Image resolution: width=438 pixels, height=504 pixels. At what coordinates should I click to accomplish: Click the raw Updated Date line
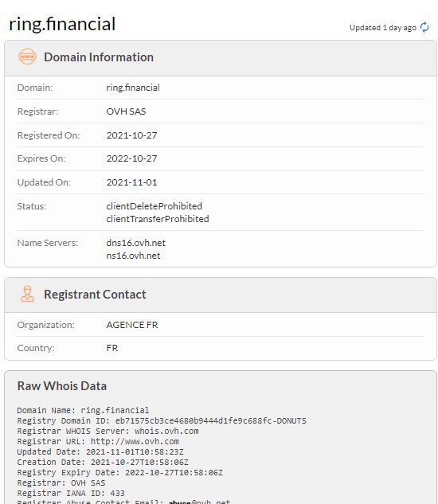[x=100, y=451]
